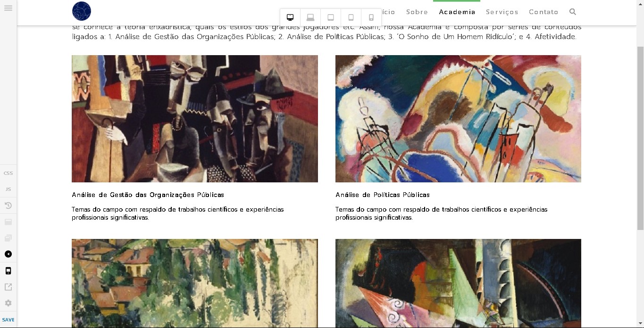Click description text under Gestão das Organizações Públicas
This screenshot has height=328, width=644.
[x=178, y=213]
